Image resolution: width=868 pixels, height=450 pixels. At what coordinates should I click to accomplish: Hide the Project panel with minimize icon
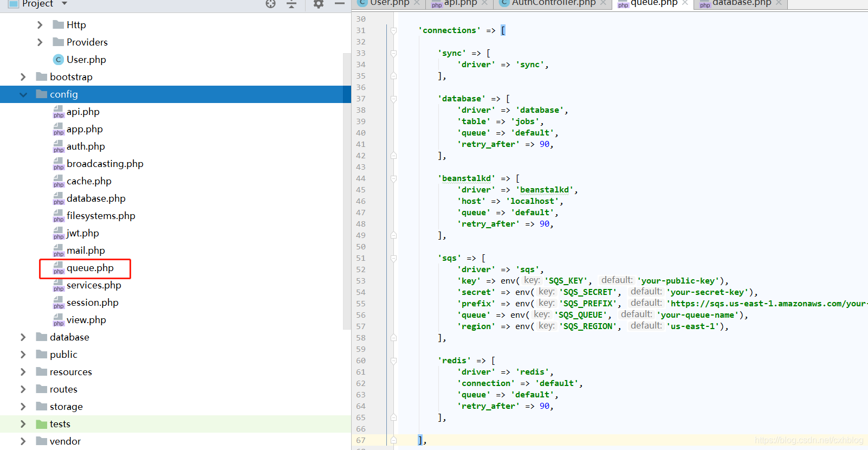tap(340, 4)
